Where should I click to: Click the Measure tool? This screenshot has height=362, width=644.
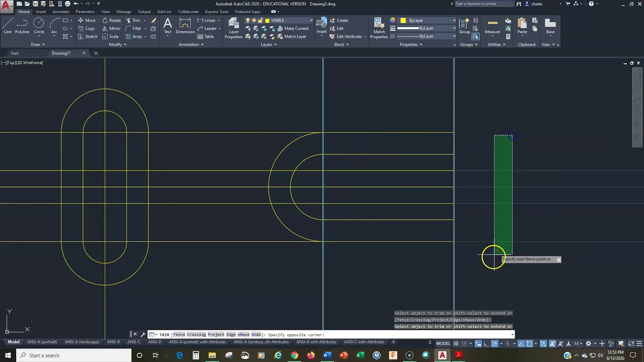click(x=493, y=26)
